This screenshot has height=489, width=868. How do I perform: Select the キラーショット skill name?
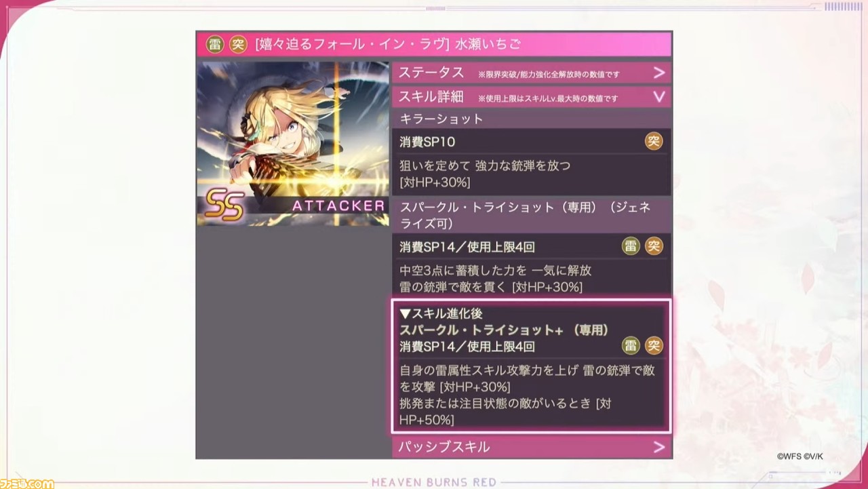441,119
